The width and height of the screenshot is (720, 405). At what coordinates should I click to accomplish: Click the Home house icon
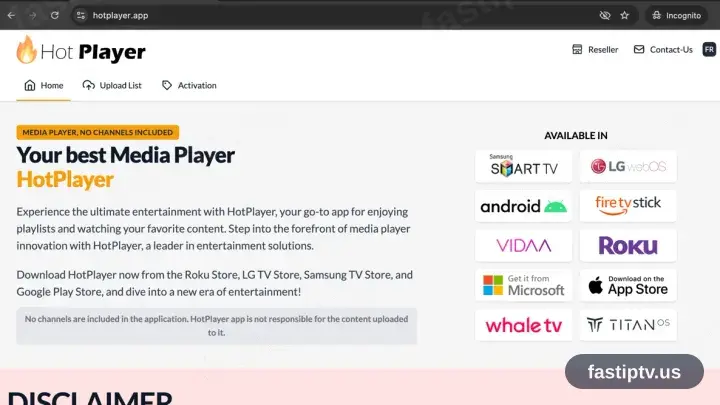30,85
